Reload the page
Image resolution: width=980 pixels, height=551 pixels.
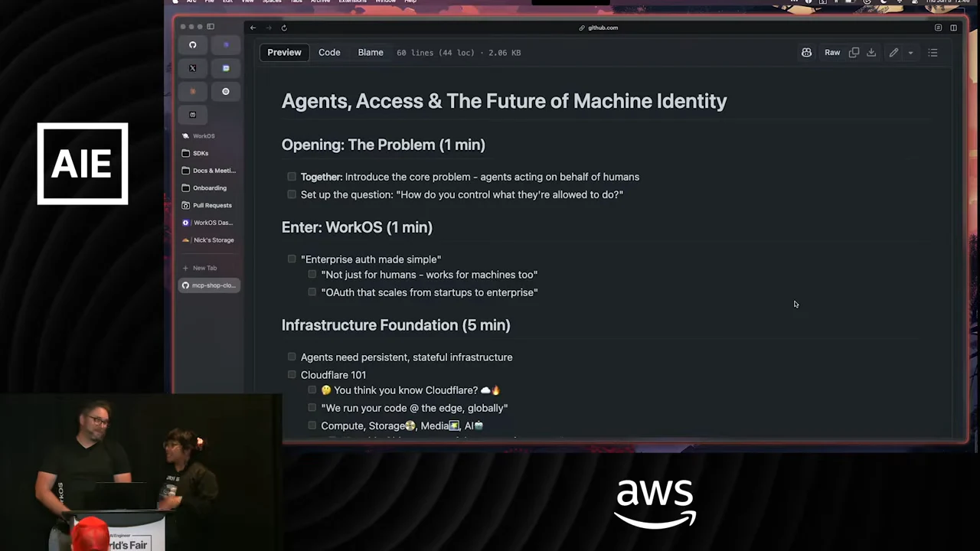(x=284, y=28)
